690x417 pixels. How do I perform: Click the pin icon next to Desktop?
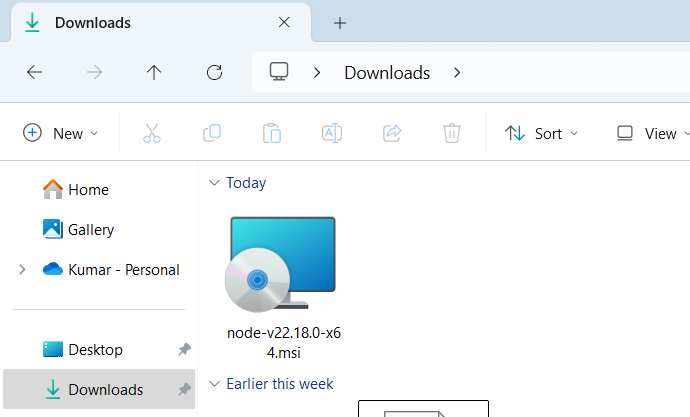[184, 349]
